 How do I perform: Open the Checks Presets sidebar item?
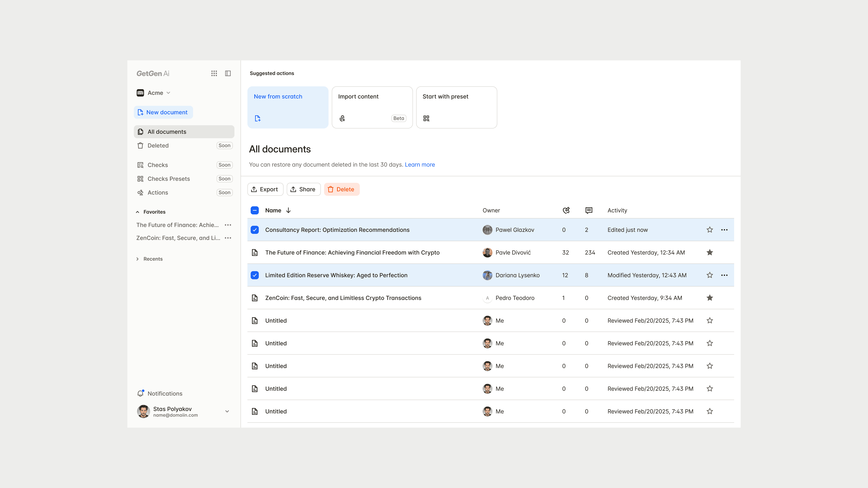[x=169, y=179]
